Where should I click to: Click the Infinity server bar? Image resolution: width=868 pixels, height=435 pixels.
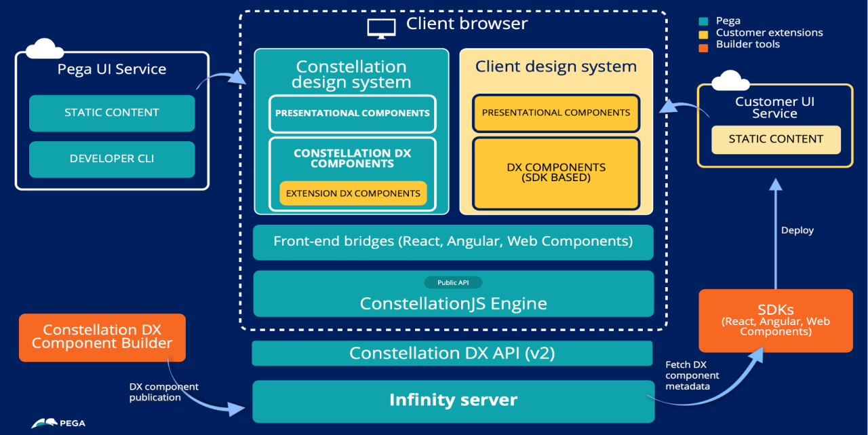(453, 400)
